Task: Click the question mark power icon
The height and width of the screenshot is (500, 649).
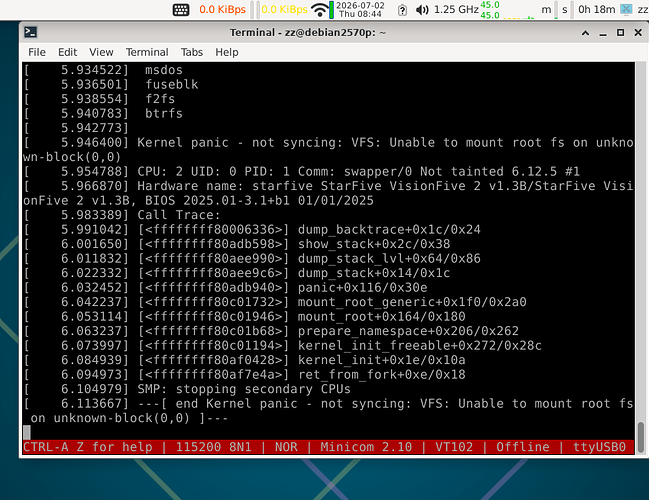Action: pyautogui.click(x=402, y=10)
